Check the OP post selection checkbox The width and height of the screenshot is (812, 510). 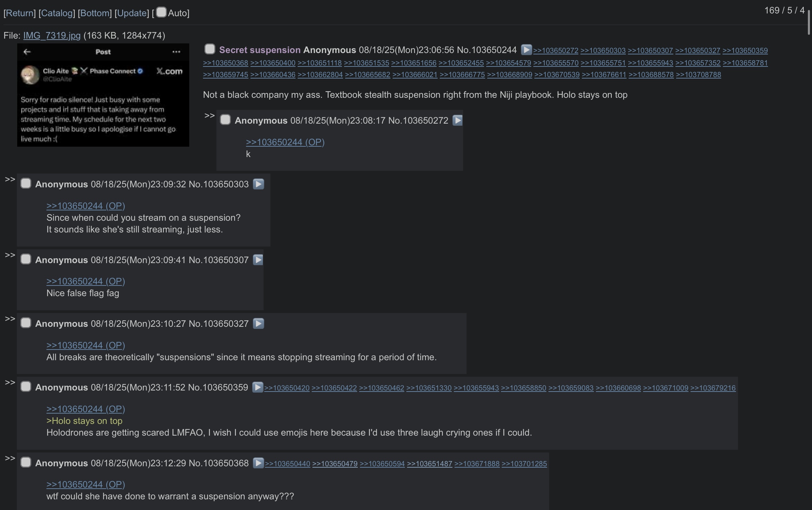click(x=210, y=49)
